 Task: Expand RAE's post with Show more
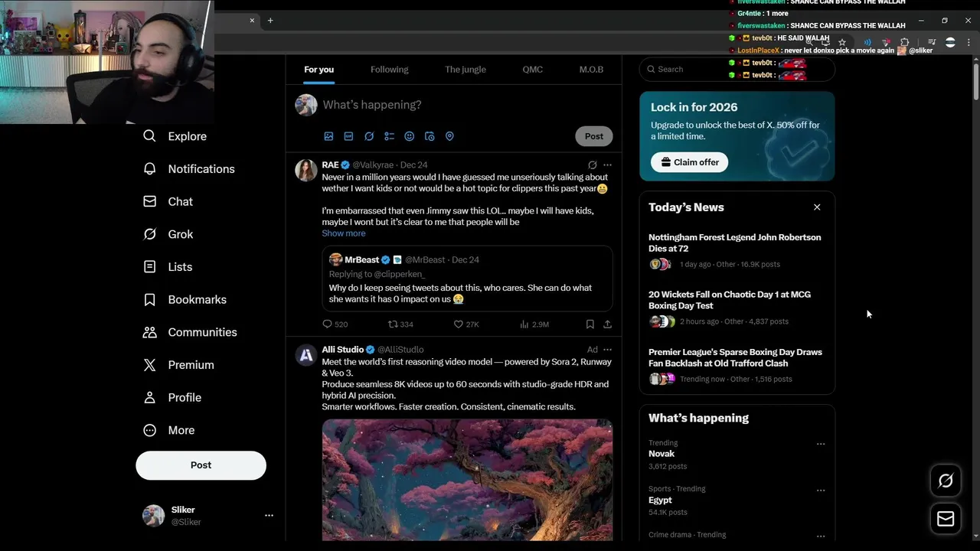(x=344, y=233)
